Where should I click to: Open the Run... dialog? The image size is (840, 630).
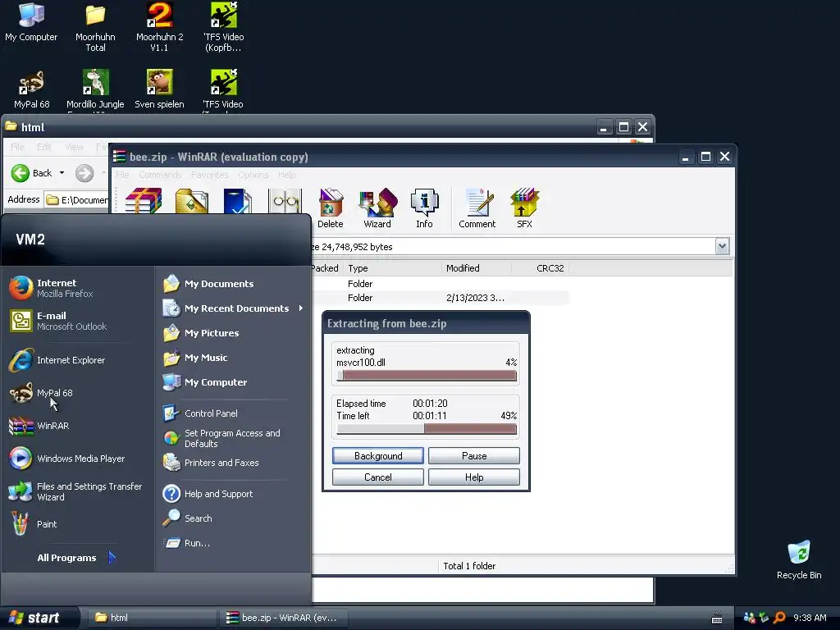pyautogui.click(x=186, y=543)
